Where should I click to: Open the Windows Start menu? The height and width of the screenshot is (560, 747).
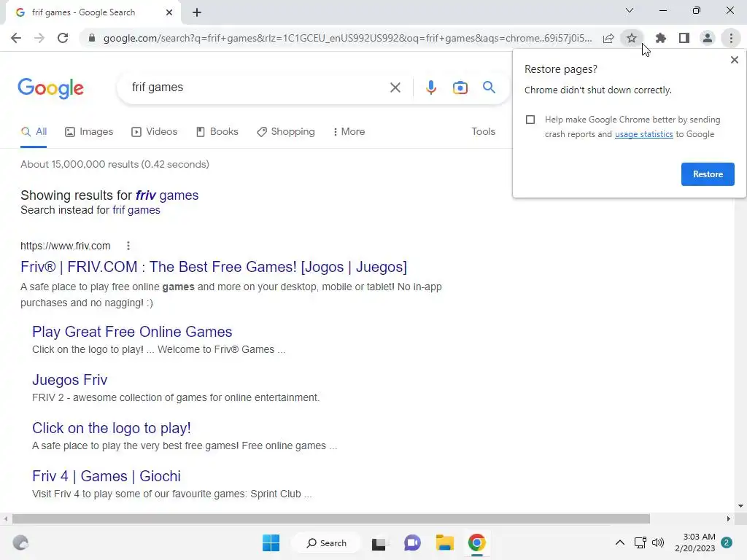tap(271, 542)
